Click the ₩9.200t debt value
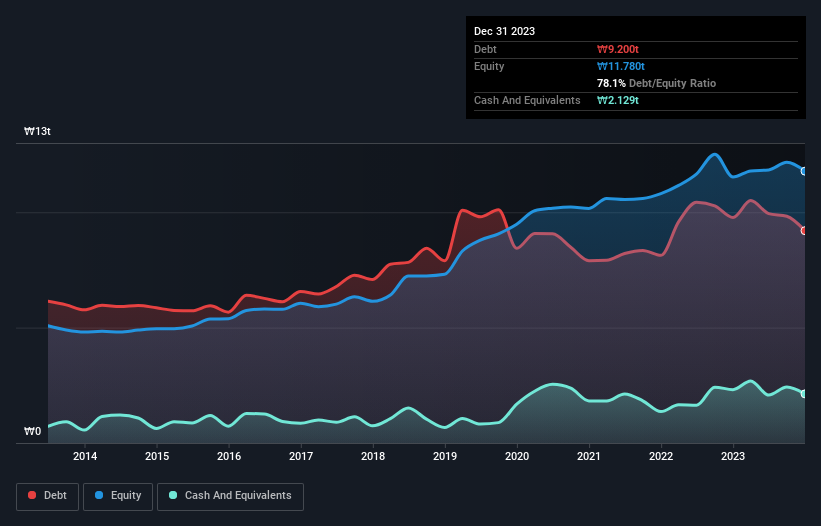821x526 pixels. [618, 49]
